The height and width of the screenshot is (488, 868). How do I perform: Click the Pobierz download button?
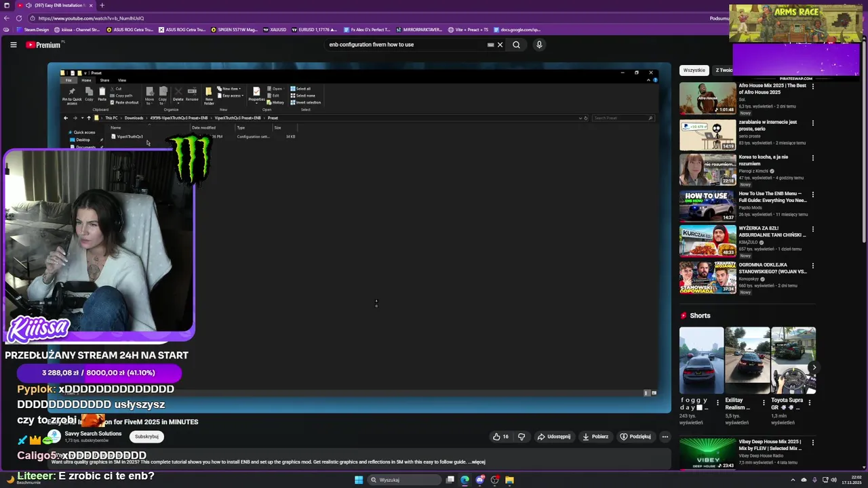[595, 436]
